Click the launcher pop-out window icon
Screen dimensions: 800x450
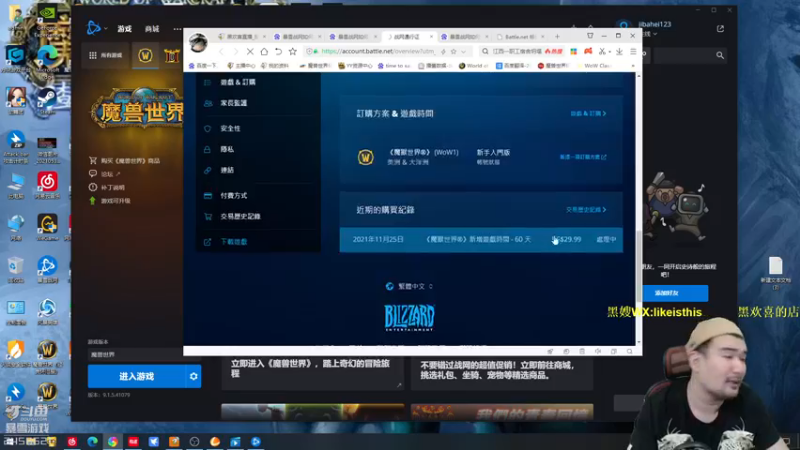720,29
